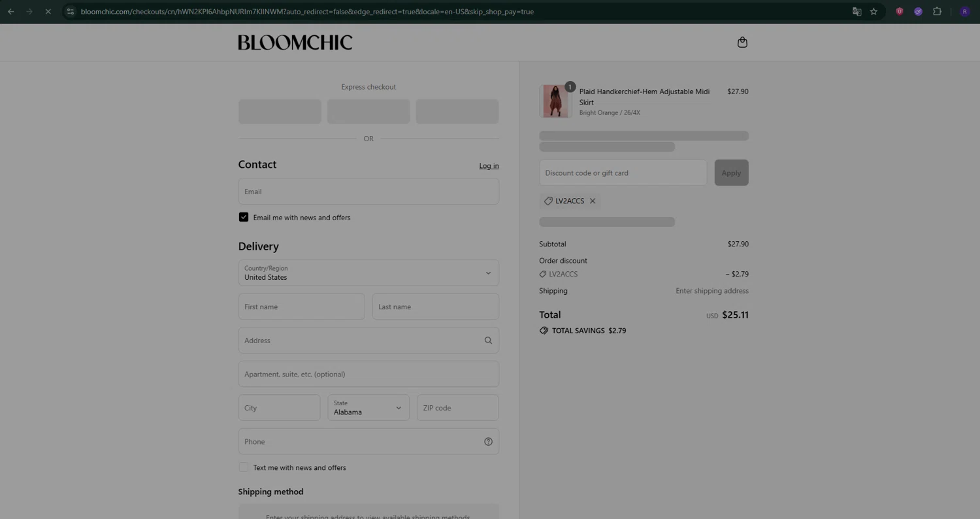Open the browser extensions puzzle icon

click(937, 11)
